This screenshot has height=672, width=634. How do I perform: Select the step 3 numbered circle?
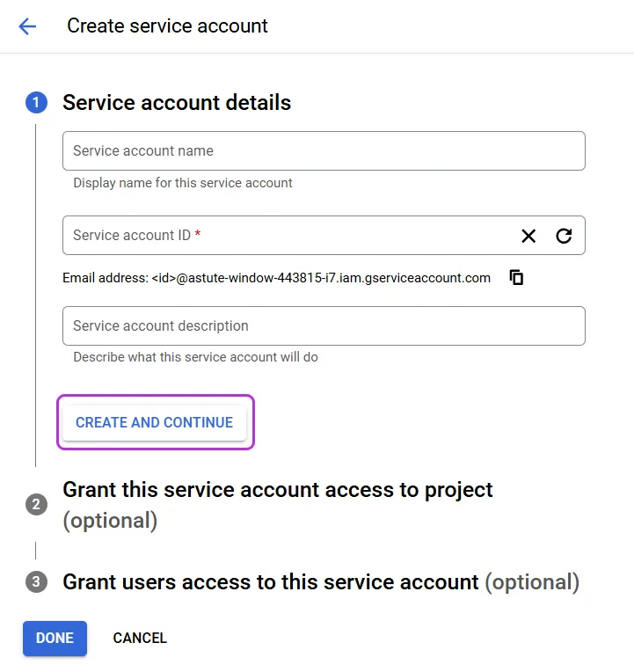coord(36,582)
